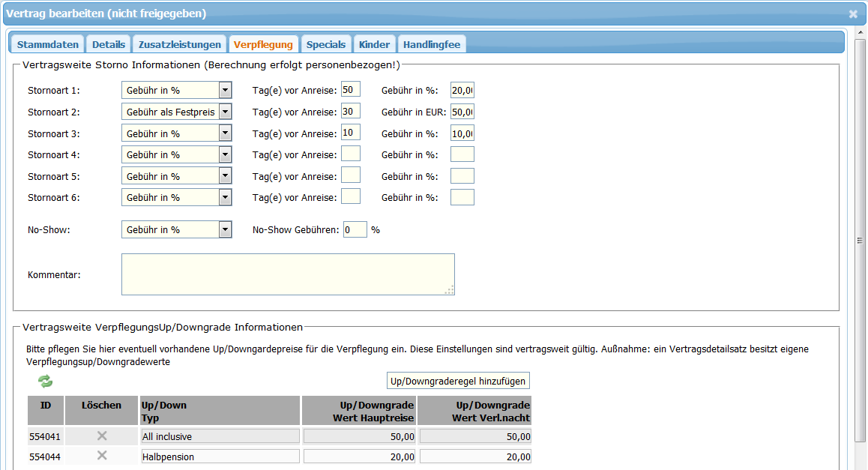Expand the Stornoart 2 Gebühr als Festpreis dropdown
868x470 pixels.
coord(225,112)
